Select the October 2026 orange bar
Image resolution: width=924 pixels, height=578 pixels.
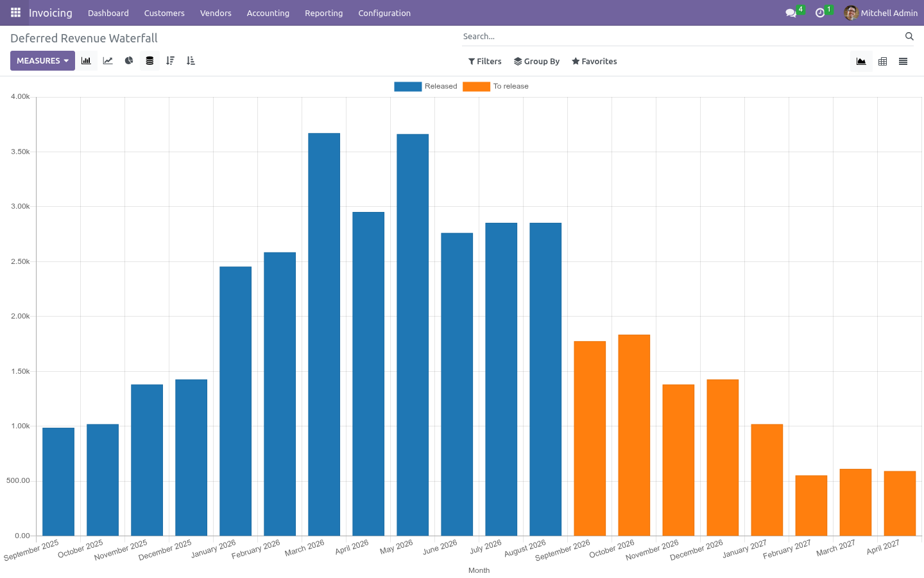634,435
